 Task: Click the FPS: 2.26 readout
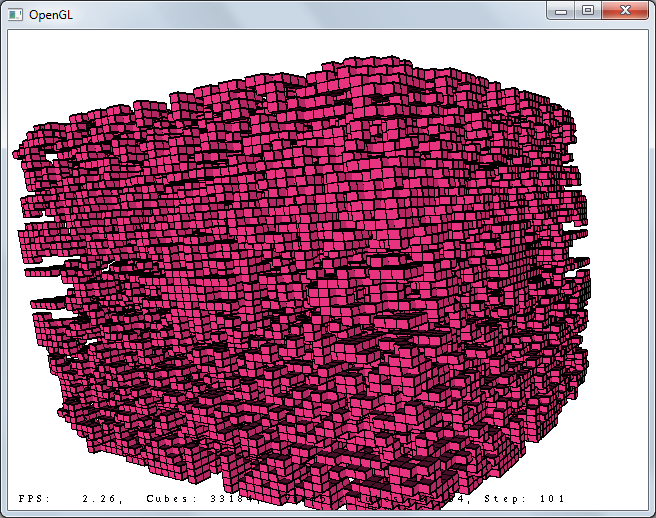click(70, 498)
